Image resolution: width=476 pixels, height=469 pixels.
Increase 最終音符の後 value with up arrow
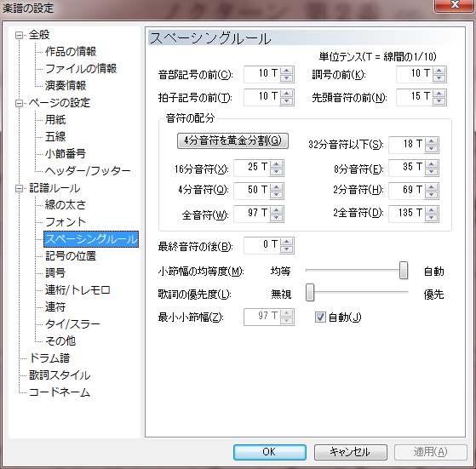[287, 242]
